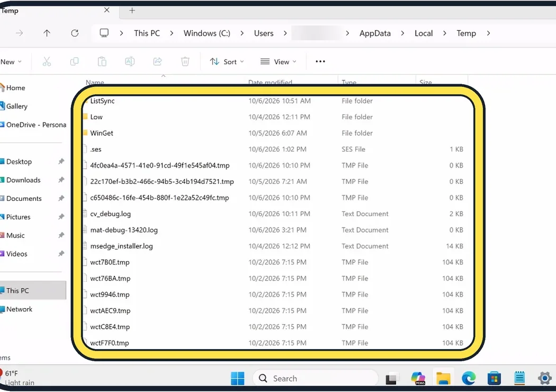
Task: Expand chevron after This PC breadcrumb
Action: pos(172,33)
